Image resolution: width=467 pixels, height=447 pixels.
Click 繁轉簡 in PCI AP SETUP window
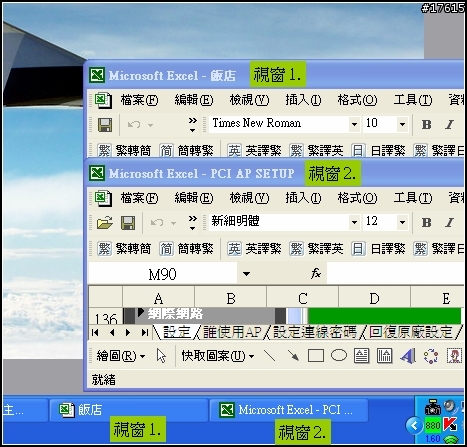click(124, 248)
